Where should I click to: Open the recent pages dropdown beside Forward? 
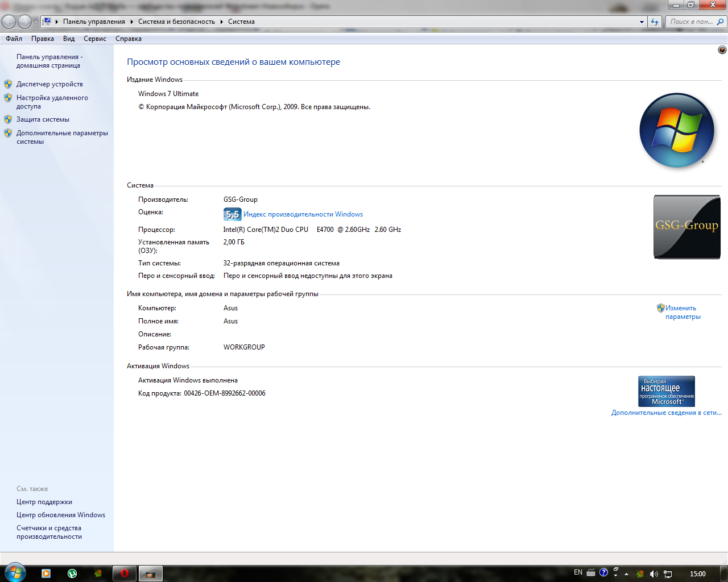click(36, 22)
